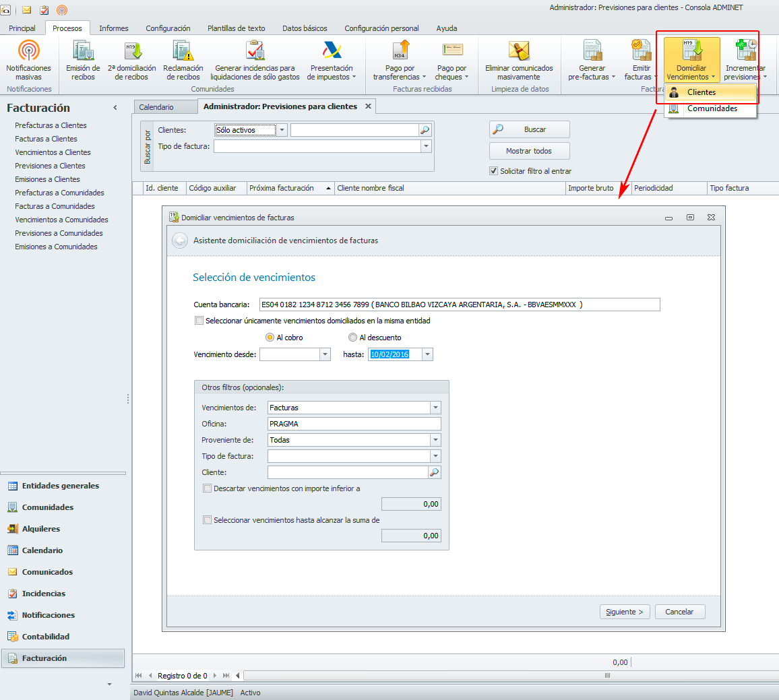
Task: Enable 'Seleccionar únicamente vencimientos domiciliados' checkbox
Action: [x=199, y=321]
